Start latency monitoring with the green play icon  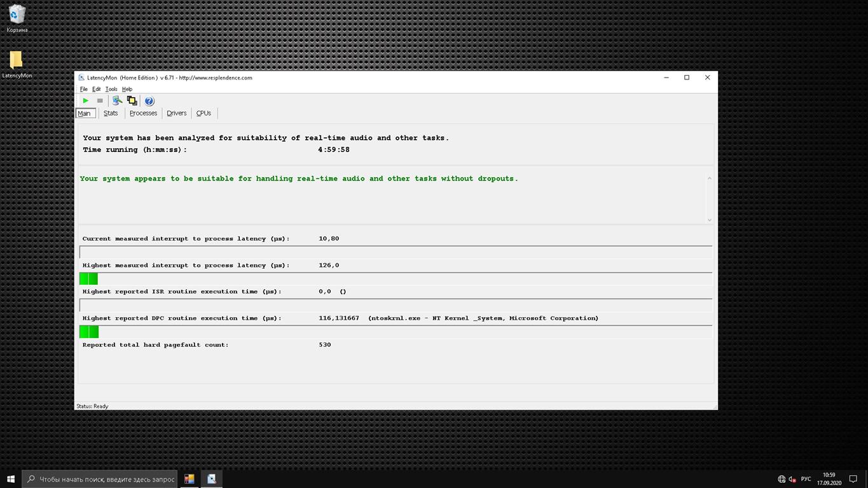tap(85, 100)
